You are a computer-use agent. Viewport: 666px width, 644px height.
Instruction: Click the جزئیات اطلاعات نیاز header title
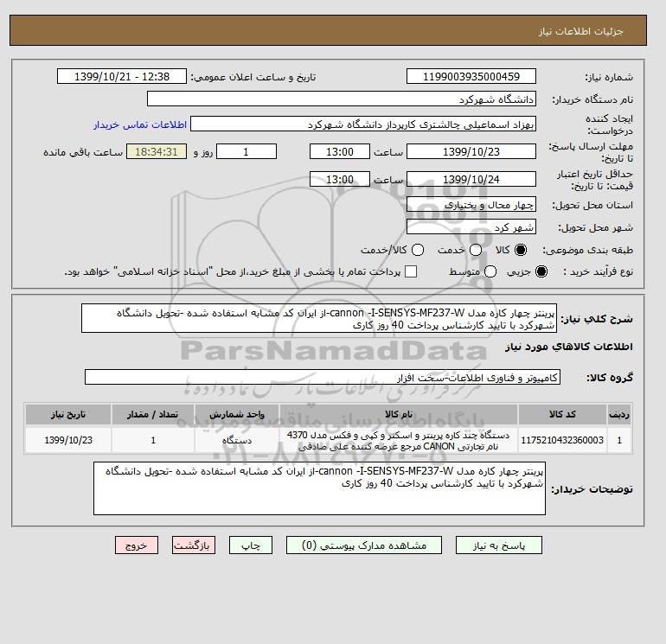(x=580, y=31)
